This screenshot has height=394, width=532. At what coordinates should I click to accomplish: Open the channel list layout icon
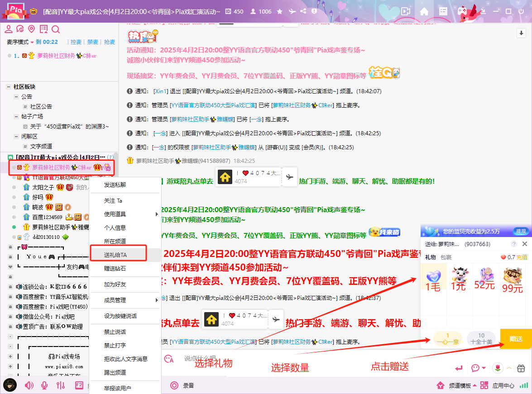pyautogui.click(x=443, y=11)
